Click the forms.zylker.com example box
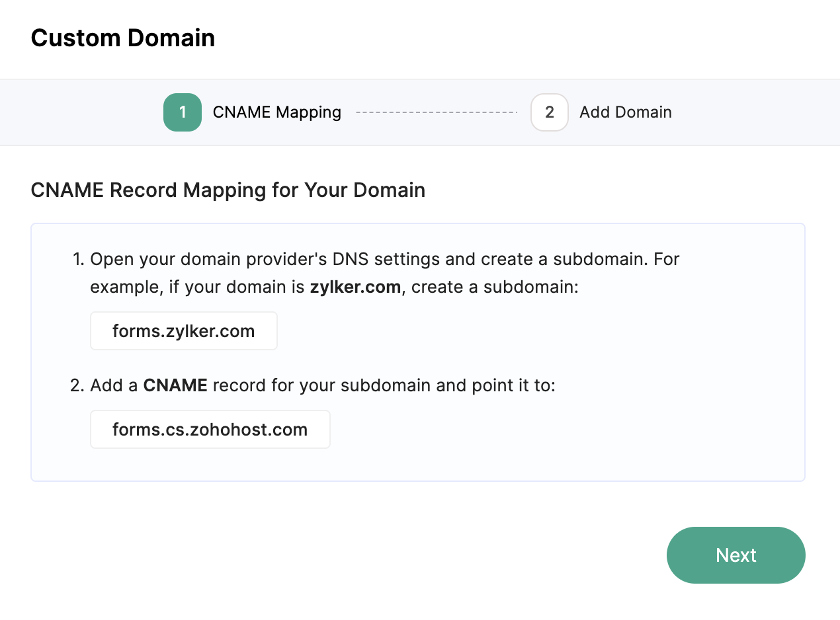Image resolution: width=840 pixels, height=620 pixels. (x=184, y=331)
